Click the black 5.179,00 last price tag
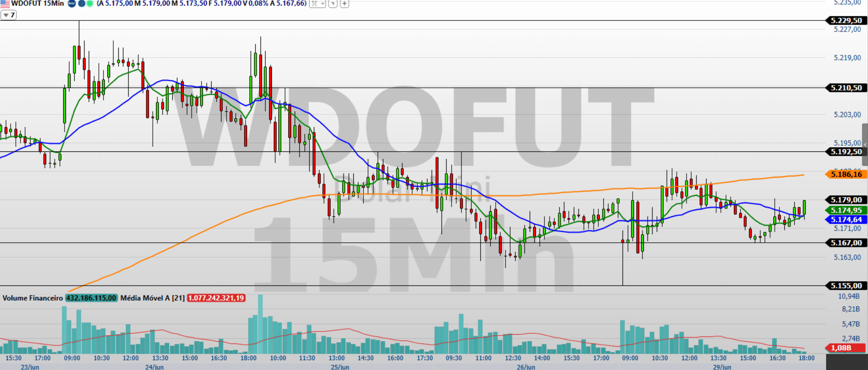The height and width of the screenshot is (370, 868). pyautogui.click(x=846, y=200)
